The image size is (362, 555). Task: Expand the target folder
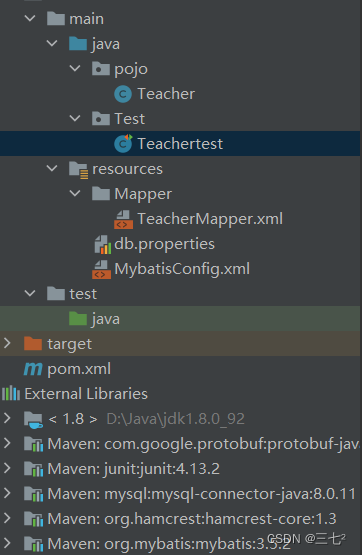[x=7, y=343]
